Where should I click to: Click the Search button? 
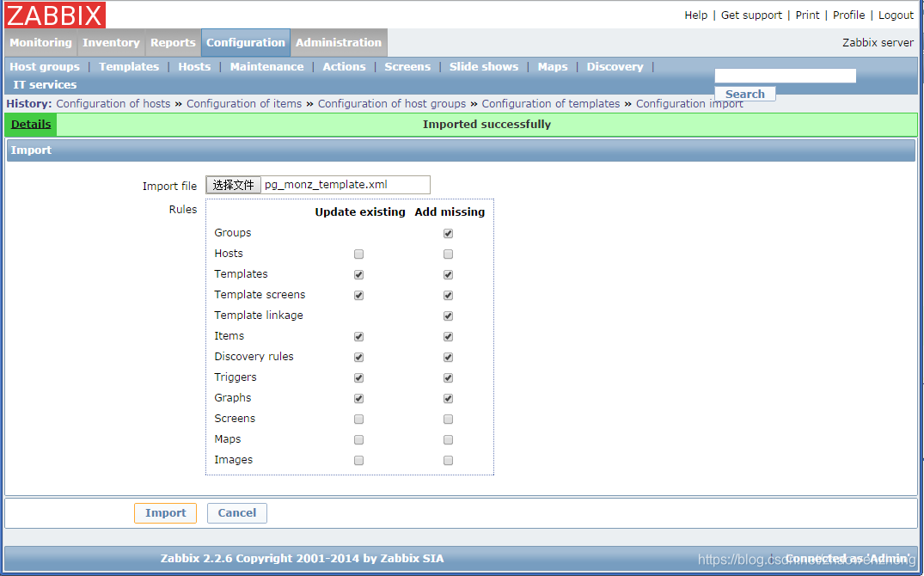[745, 94]
